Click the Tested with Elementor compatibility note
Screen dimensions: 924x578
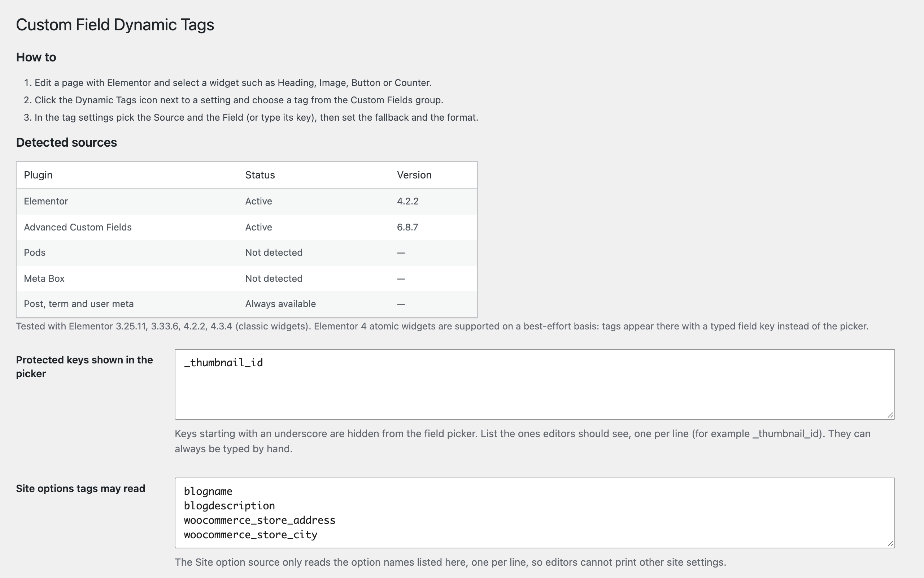tap(442, 327)
